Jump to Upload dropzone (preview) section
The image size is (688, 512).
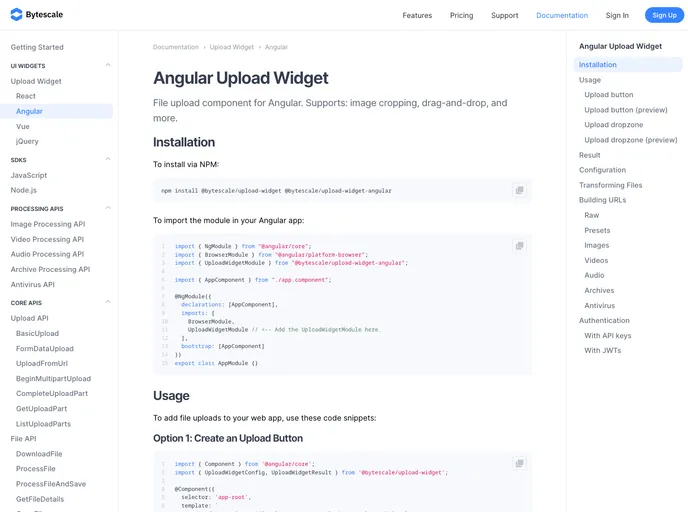coord(631,140)
